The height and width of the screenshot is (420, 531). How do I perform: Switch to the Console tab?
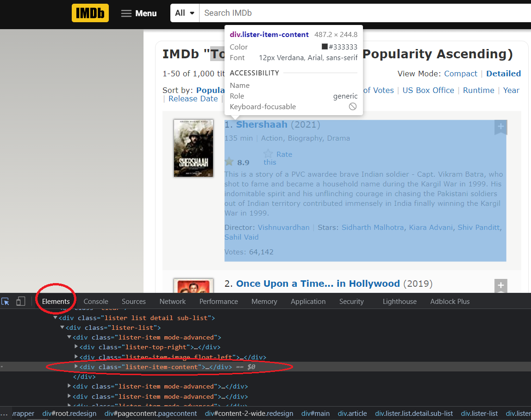pyautogui.click(x=96, y=302)
